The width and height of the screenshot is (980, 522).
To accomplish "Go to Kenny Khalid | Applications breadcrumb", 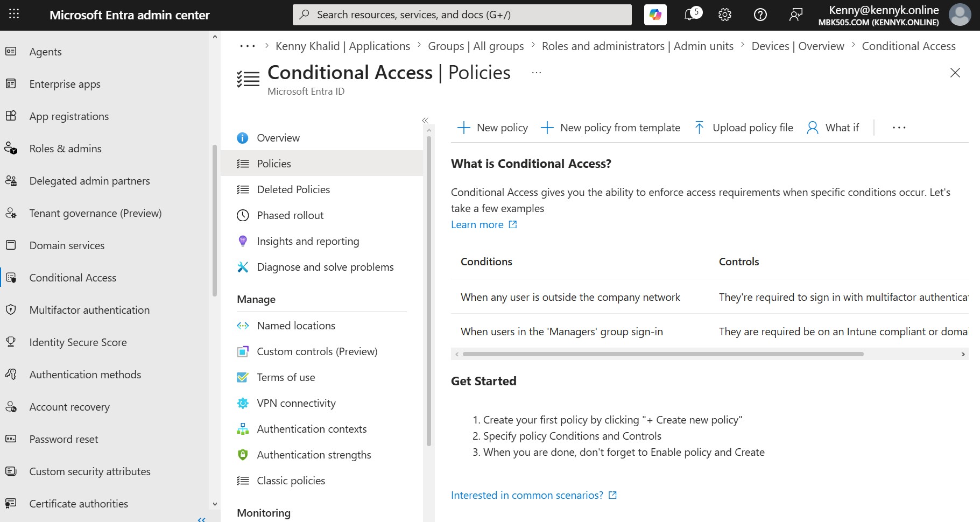I will [x=343, y=46].
